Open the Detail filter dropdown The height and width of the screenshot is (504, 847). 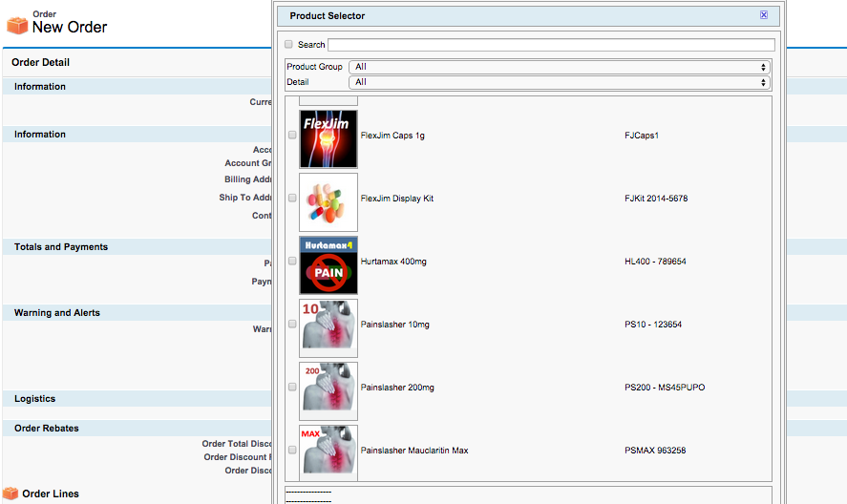[560, 82]
